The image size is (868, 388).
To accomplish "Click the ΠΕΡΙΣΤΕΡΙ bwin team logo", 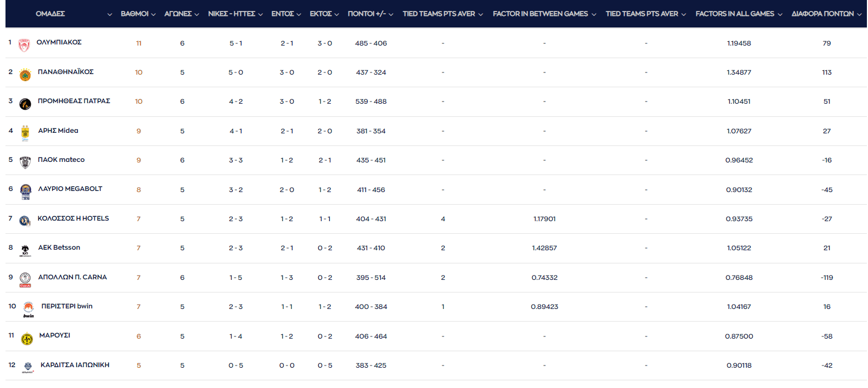I will pos(29,309).
